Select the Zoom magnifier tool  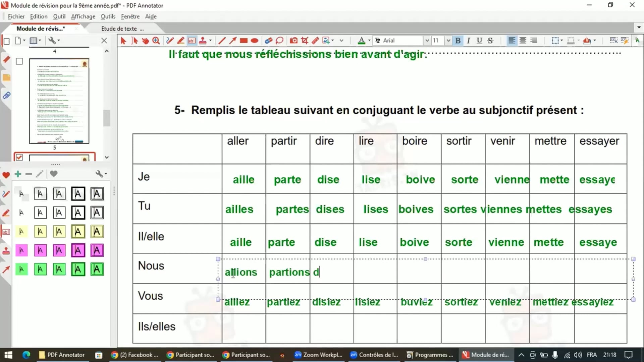point(156,41)
